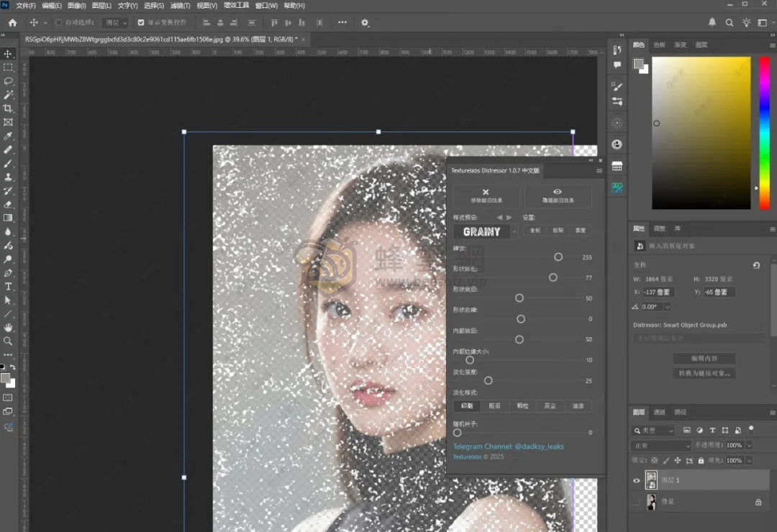Select the Crop tool
The height and width of the screenshot is (532, 777).
pos(8,109)
